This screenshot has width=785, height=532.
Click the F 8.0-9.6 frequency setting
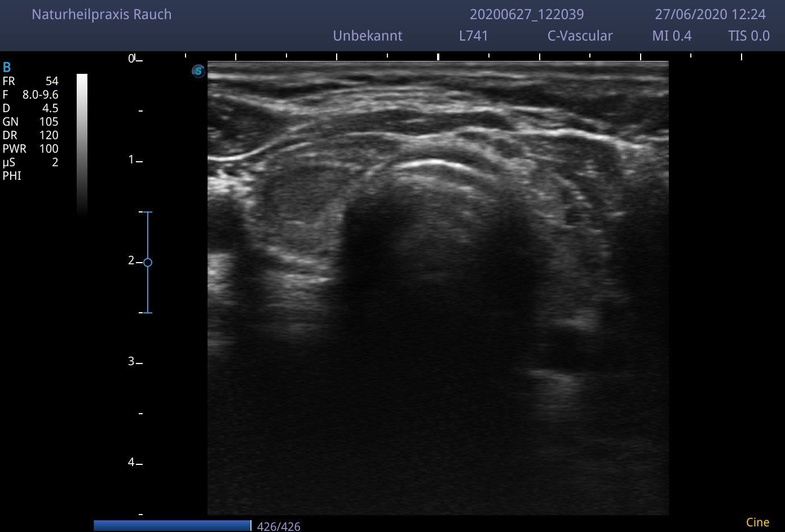[30, 95]
